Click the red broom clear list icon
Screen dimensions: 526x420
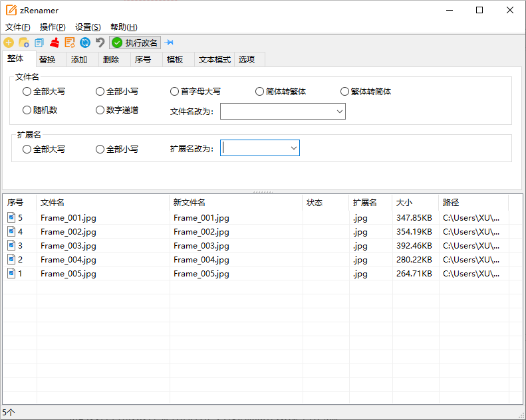pyautogui.click(x=55, y=43)
